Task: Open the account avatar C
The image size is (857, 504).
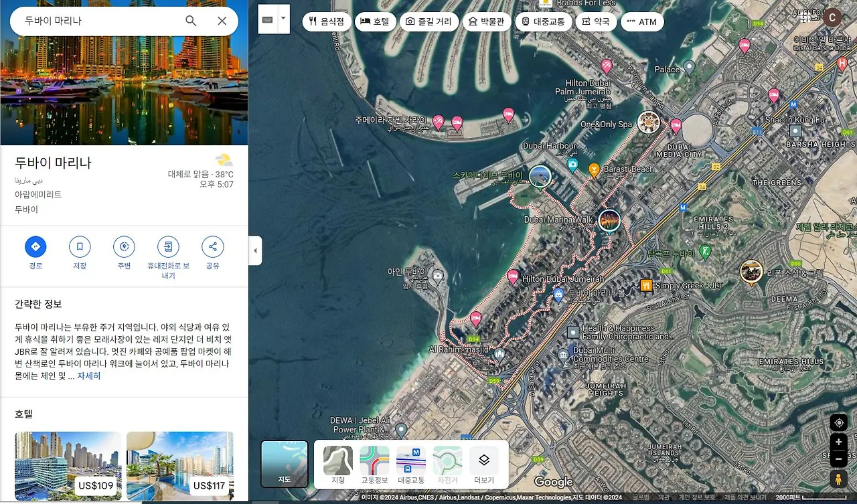Action: [x=832, y=18]
